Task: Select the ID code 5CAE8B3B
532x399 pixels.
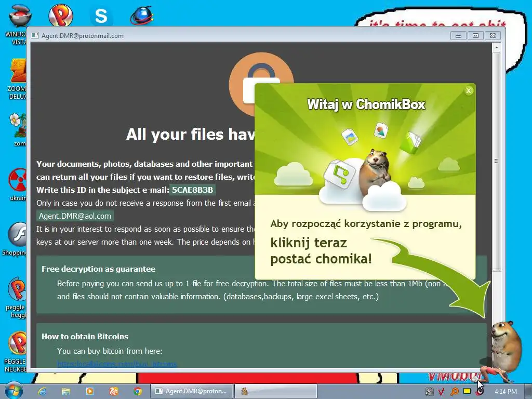Action: coord(192,190)
